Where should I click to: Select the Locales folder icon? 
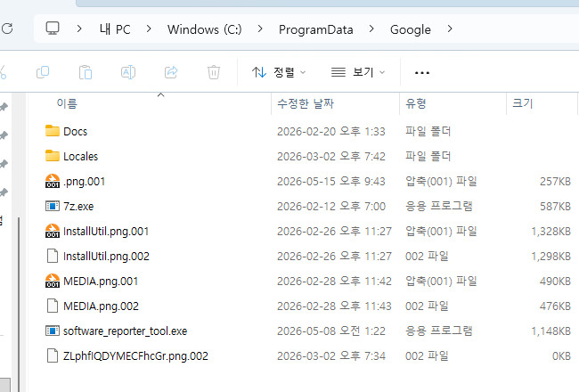tap(53, 156)
